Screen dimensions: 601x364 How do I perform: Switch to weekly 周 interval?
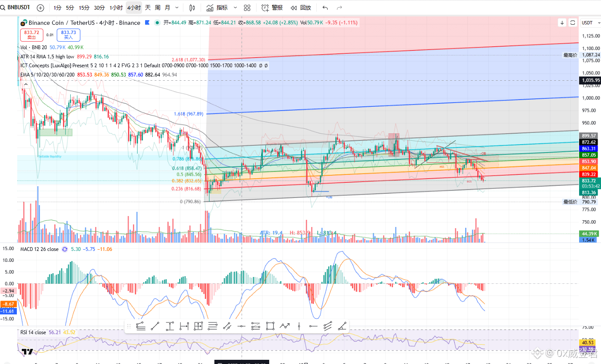[158, 8]
